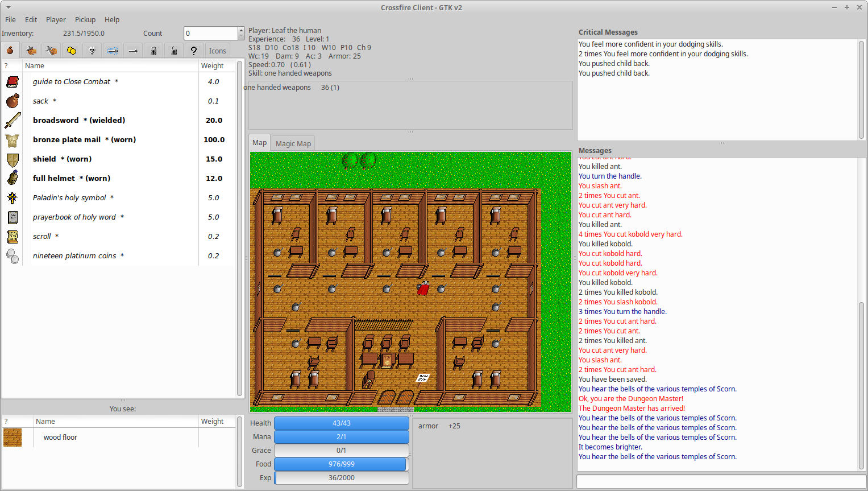Click the white sign near the building entrance
Screen dimensions: 868x491
[x=423, y=378]
